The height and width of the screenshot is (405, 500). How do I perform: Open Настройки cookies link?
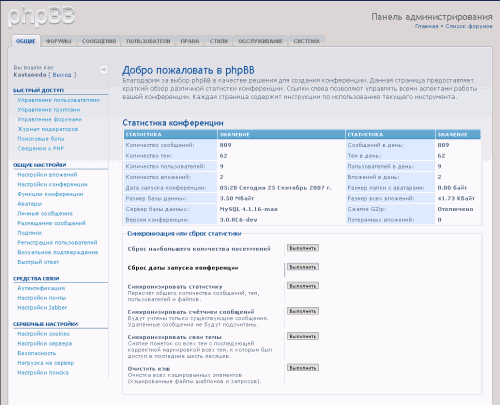click(43, 334)
